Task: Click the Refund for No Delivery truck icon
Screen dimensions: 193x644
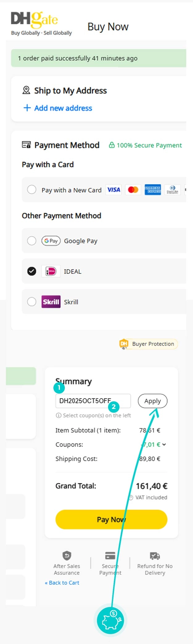Action: pos(154,555)
